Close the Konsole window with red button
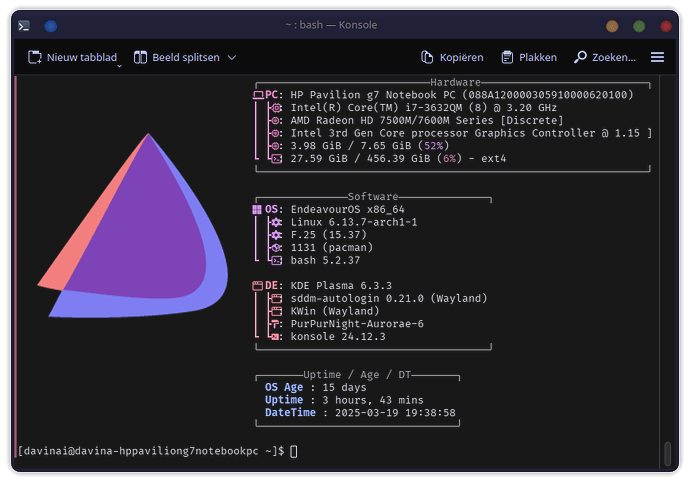The width and height of the screenshot is (690, 483). 666,26
